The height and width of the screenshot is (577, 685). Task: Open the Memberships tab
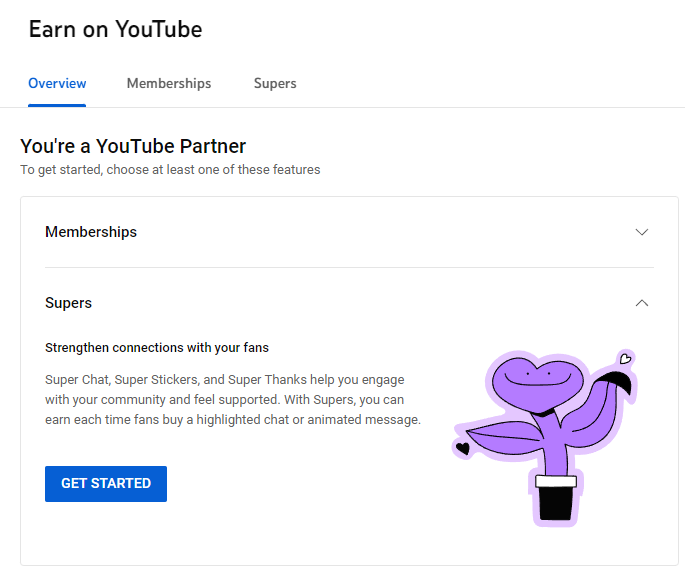[x=169, y=83]
